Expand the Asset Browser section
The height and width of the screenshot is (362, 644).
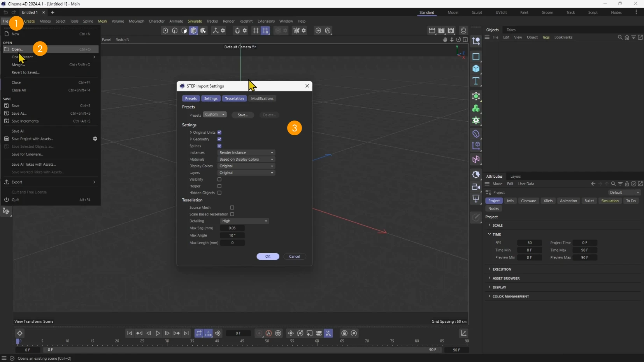pos(506,278)
